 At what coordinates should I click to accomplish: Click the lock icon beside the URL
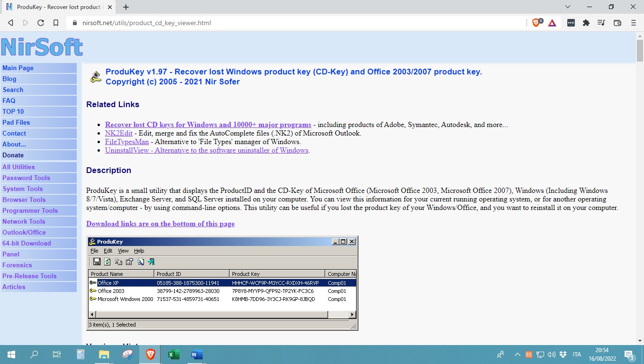tap(75, 23)
